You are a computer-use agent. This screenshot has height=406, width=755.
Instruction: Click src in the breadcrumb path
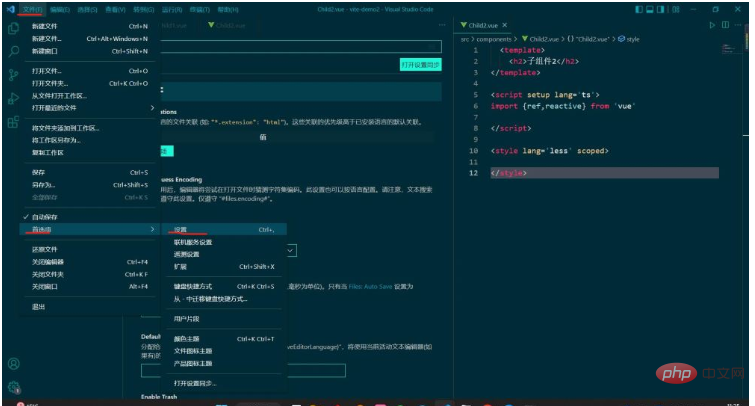point(465,39)
